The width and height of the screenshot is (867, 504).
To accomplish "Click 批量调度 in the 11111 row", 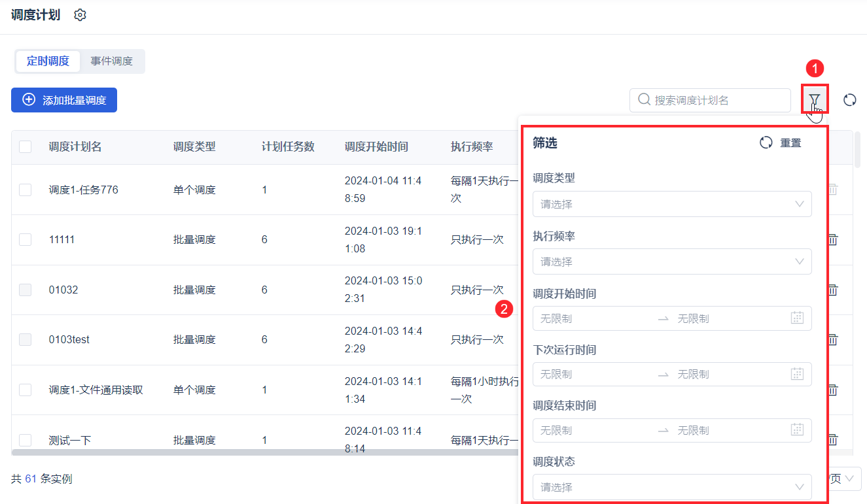I will click(194, 240).
